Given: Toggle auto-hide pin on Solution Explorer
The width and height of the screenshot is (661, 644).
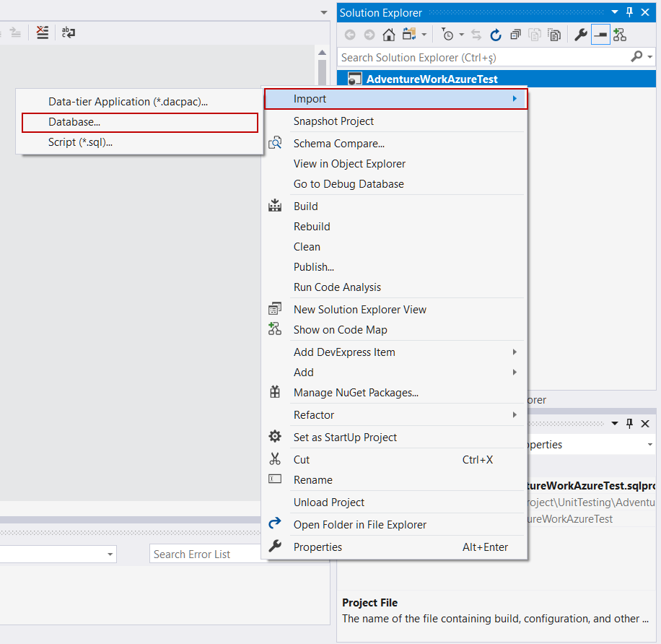Looking at the screenshot, I should point(629,13).
